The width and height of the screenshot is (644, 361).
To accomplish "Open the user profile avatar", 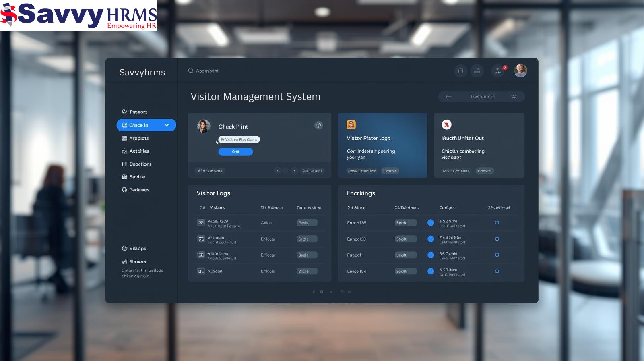I will coord(520,71).
